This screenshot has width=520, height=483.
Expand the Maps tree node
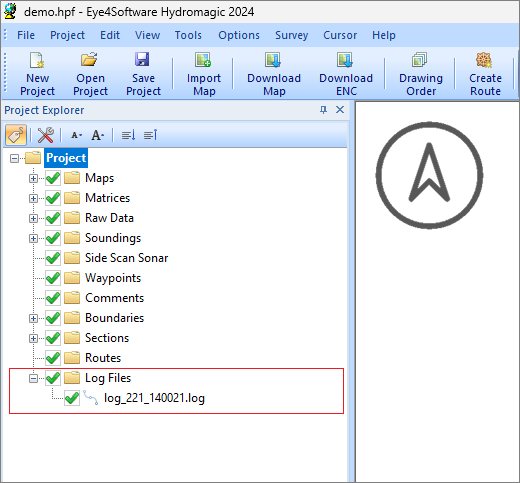(33, 179)
